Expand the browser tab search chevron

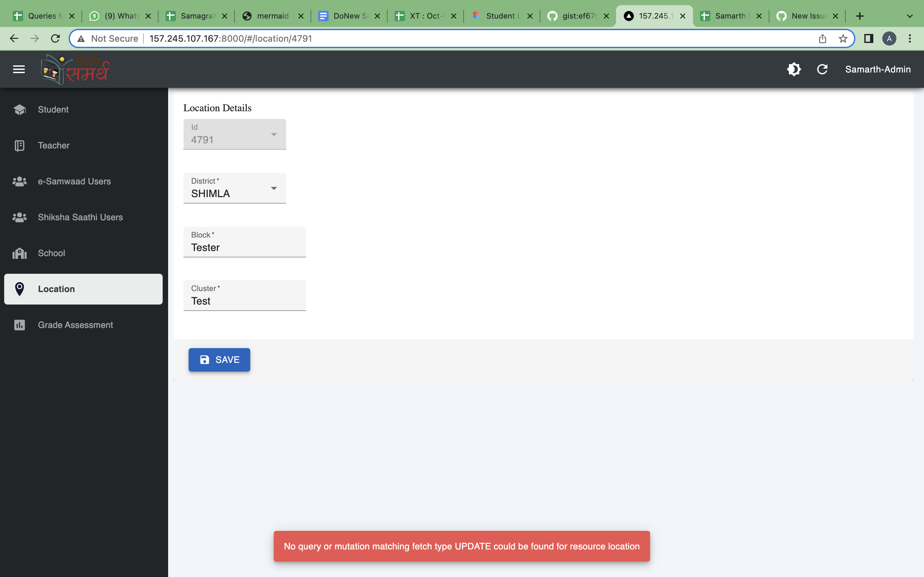point(910,16)
